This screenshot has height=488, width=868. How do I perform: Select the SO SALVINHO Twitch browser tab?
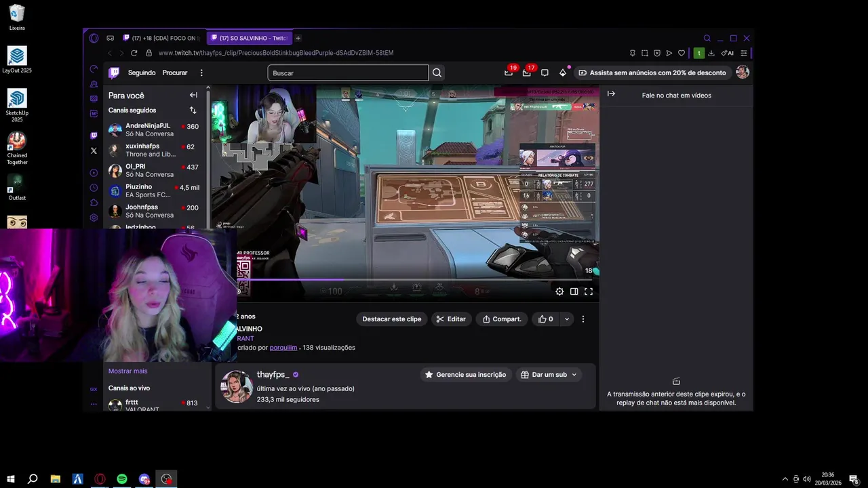tap(249, 38)
